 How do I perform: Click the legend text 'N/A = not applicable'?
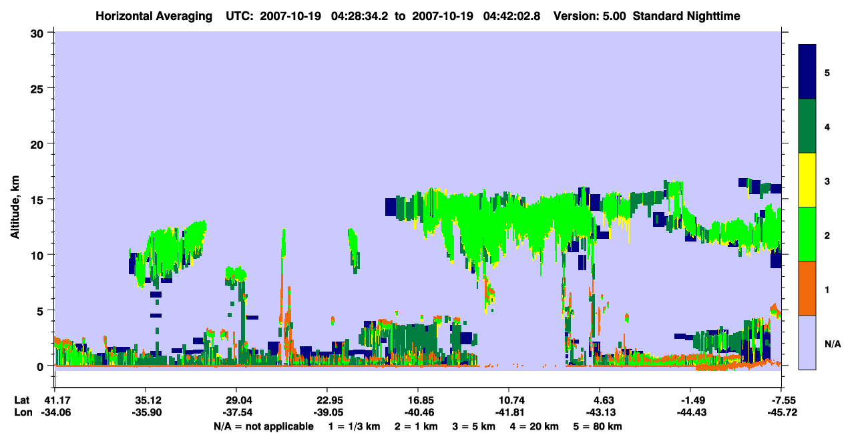coord(263,426)
